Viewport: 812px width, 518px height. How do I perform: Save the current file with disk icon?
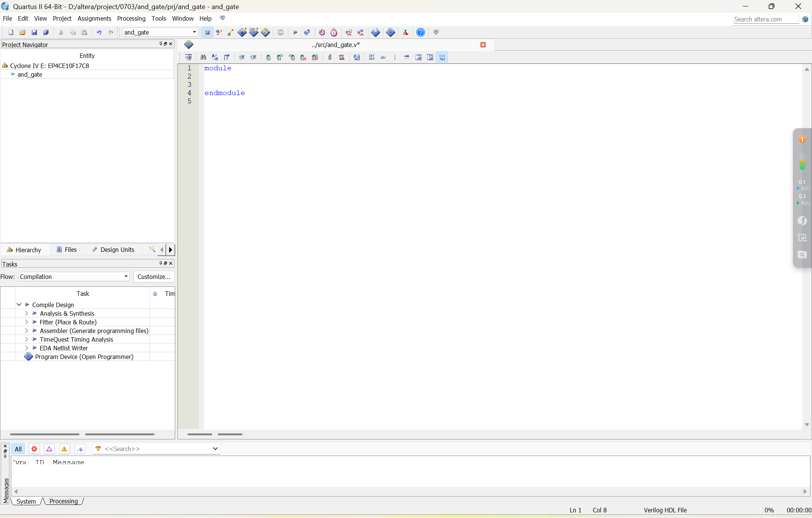coord(34,32)
